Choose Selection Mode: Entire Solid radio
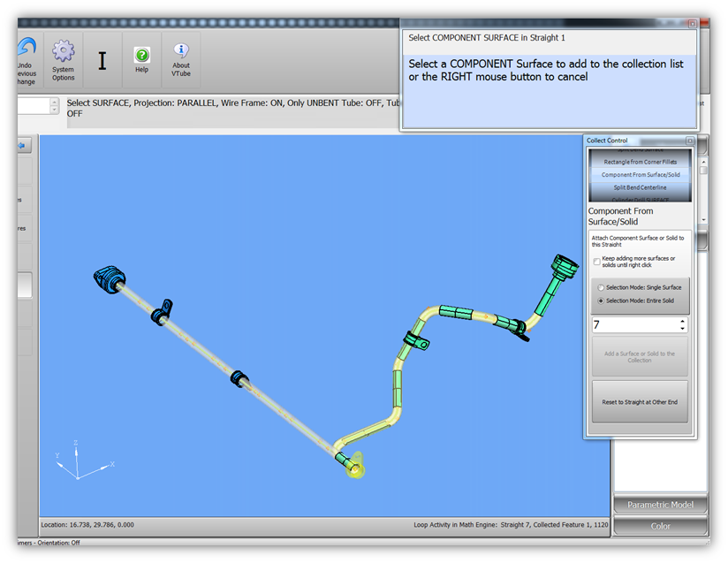Viewport: 728px width, 563px height. pos(603,301)
